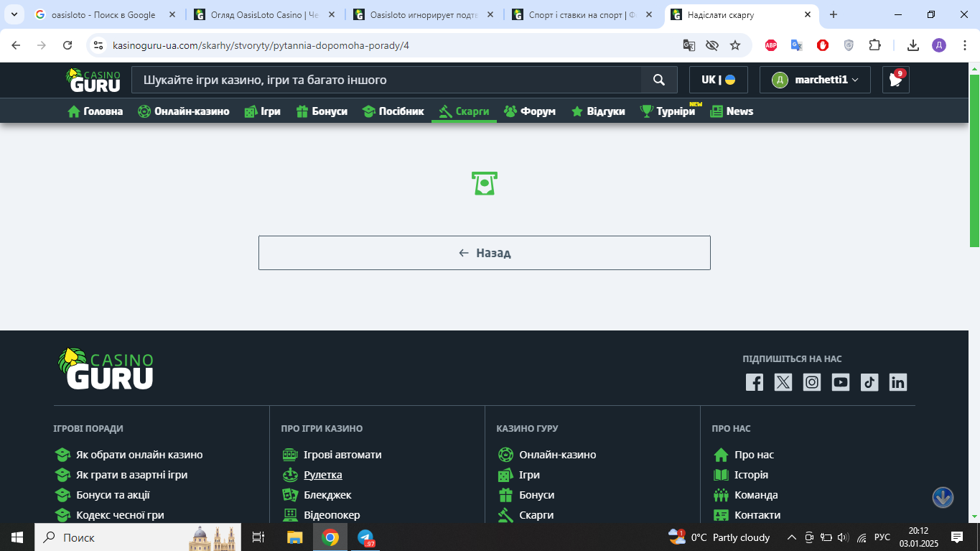
Task: Open the X (Twitter) social icon
Action: point(783,382)
